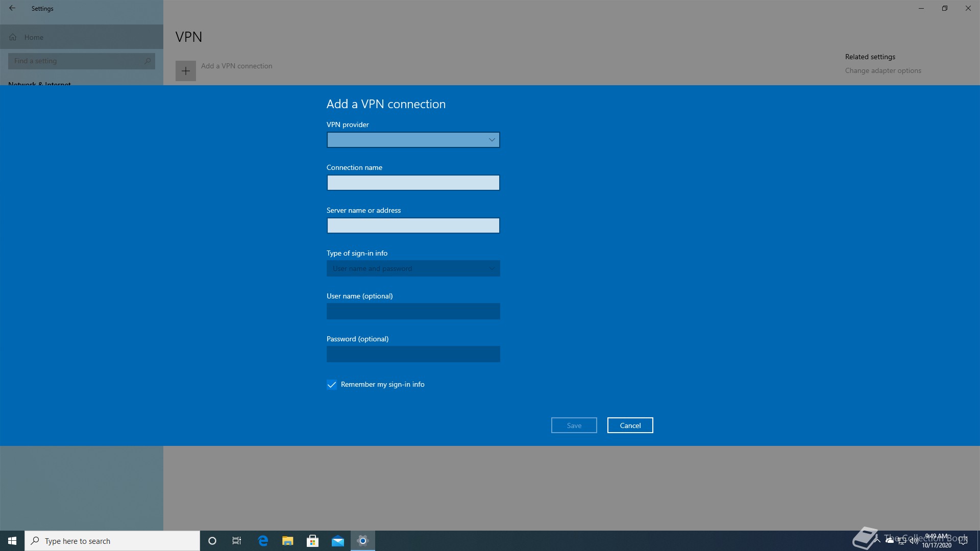Open Microsoft Edge from taskbar
This screenshot has width=980, height=551.
[x=263, y=541]
